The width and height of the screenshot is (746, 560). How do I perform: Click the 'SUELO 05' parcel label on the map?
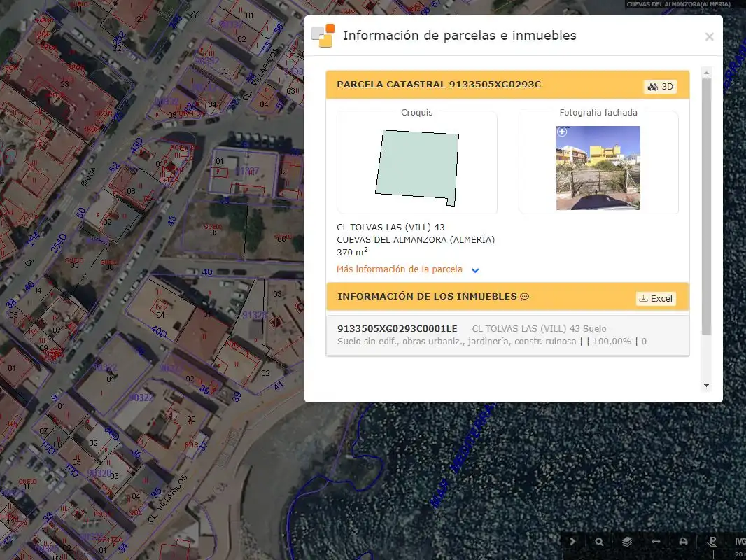[x=213, y=230]
